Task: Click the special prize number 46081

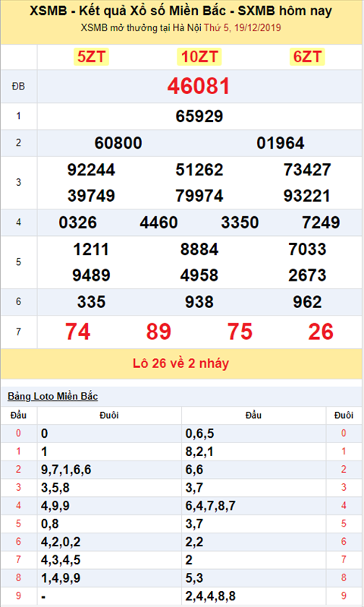Action: (199, 86)
